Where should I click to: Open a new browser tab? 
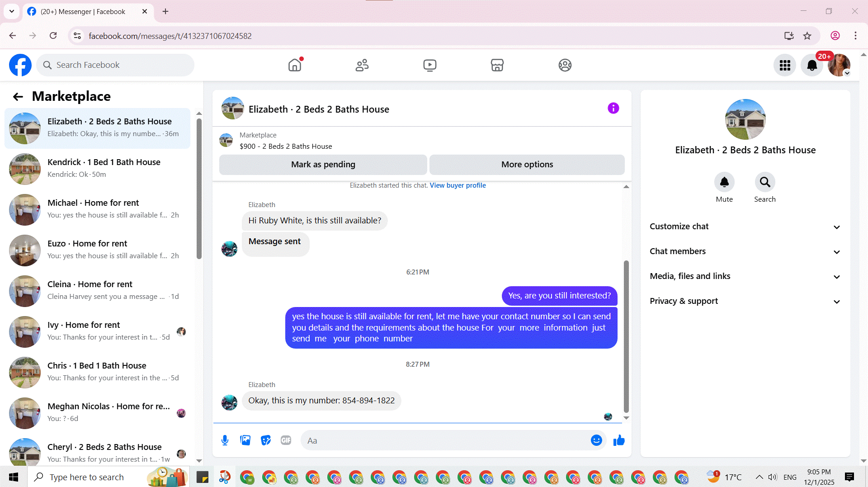[x=165, y=11]
